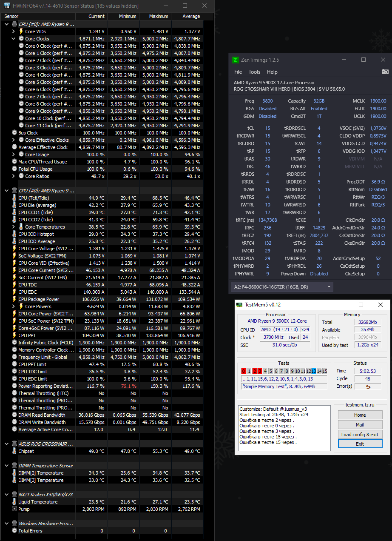Click the TestMem5 error log text box
The image size is (392, 541).
click(x=284, y=428)
